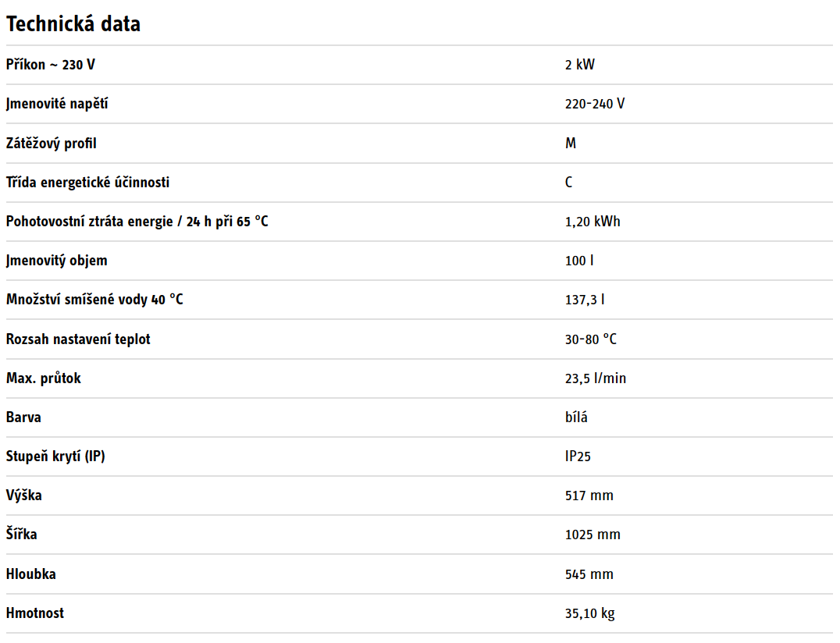Click the Pohotovostní ztráta energie label
Image resolution: width=840 pixels, height=643 pixels.
(x=137, y=222)
